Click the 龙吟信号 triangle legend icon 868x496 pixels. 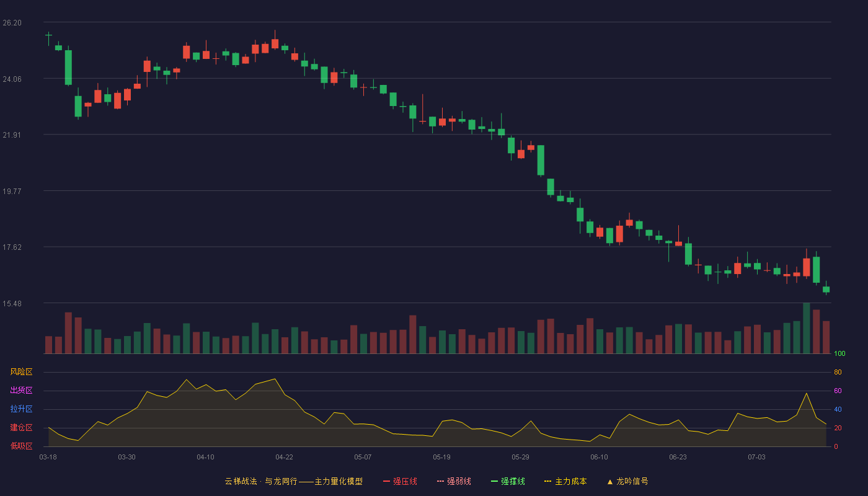click(610, 482)
